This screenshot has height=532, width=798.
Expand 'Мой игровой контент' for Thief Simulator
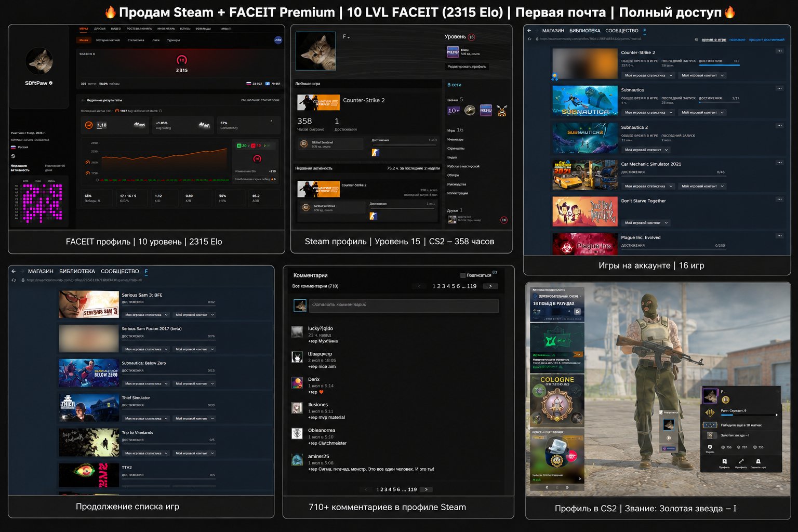pyautogui.click(x=194, y=418)
